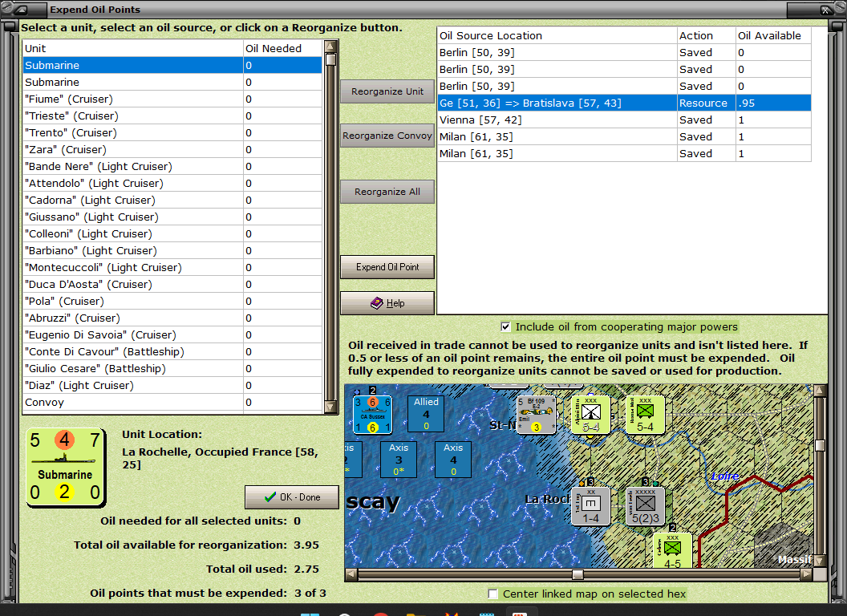
Task: Select "Zara" (Cruiser) row
Action: [x=172, y=150]
